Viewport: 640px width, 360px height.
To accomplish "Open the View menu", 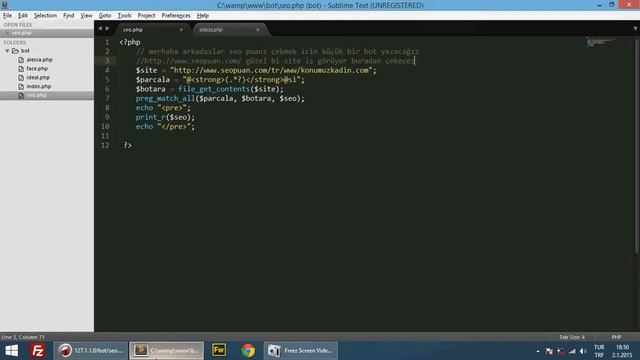I will pos(86,16).
